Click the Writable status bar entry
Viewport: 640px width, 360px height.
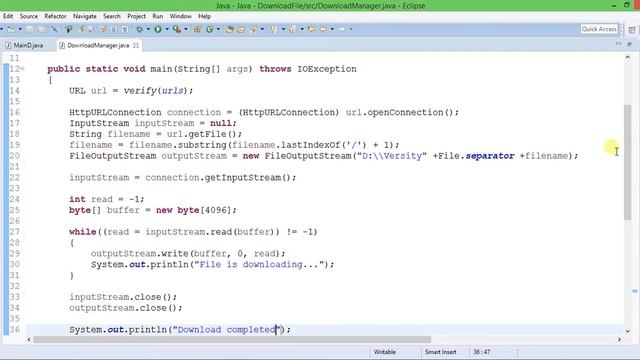pos(384,352)
